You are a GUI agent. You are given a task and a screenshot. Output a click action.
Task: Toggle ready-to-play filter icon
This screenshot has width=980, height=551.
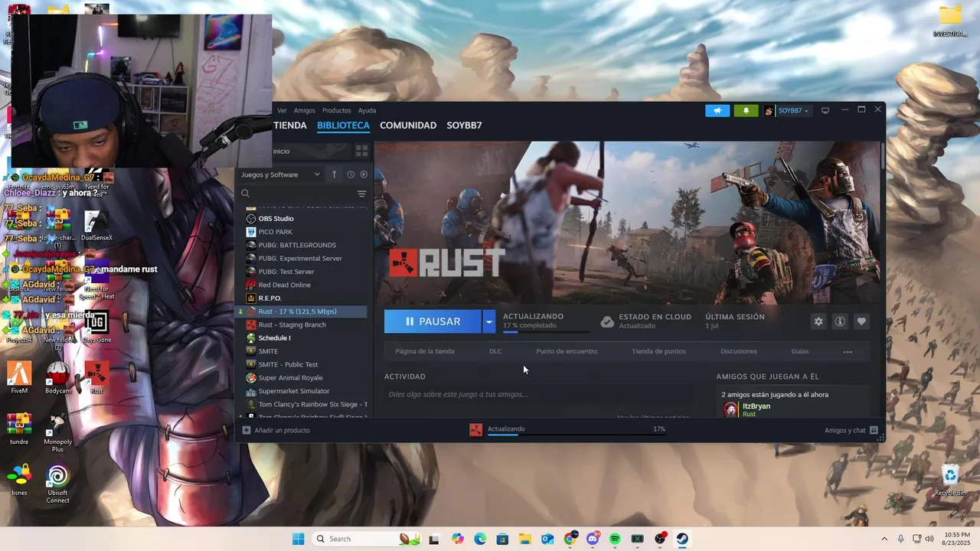(364, 174)
